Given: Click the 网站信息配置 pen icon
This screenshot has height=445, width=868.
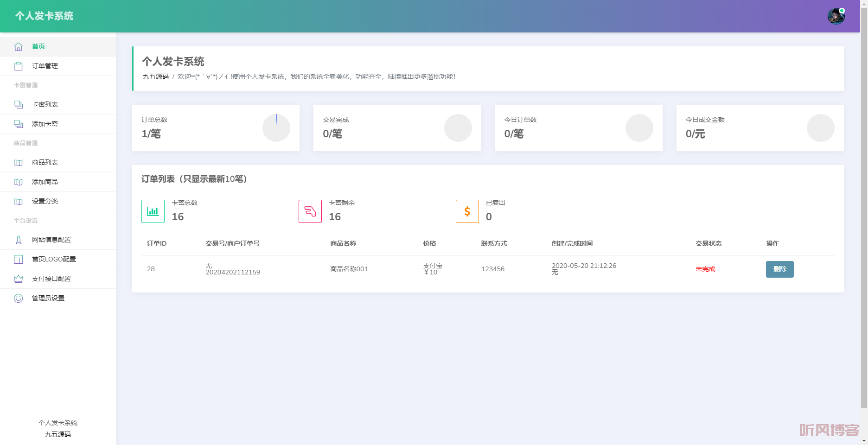Looking at the screenshot, I should point(18,240).
